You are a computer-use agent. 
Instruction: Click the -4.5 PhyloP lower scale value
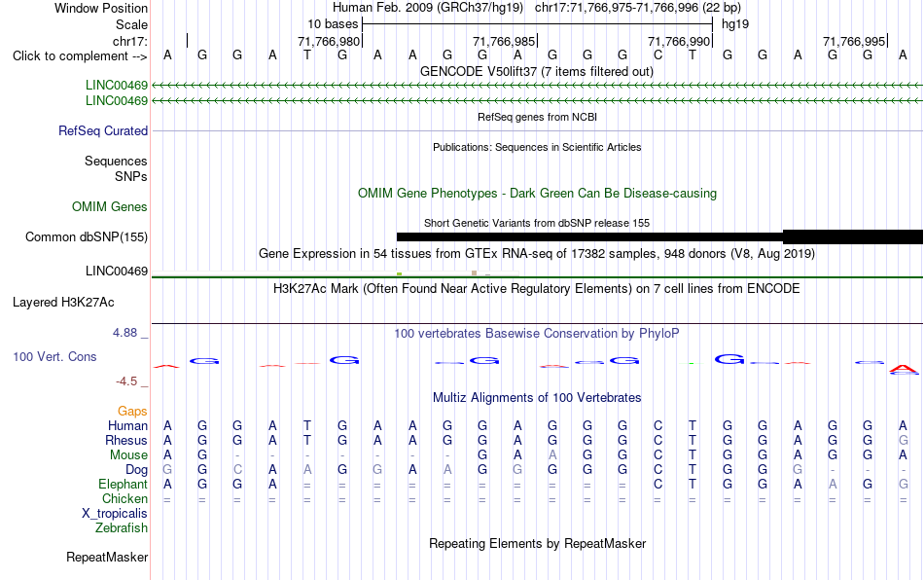coord(126,381)
